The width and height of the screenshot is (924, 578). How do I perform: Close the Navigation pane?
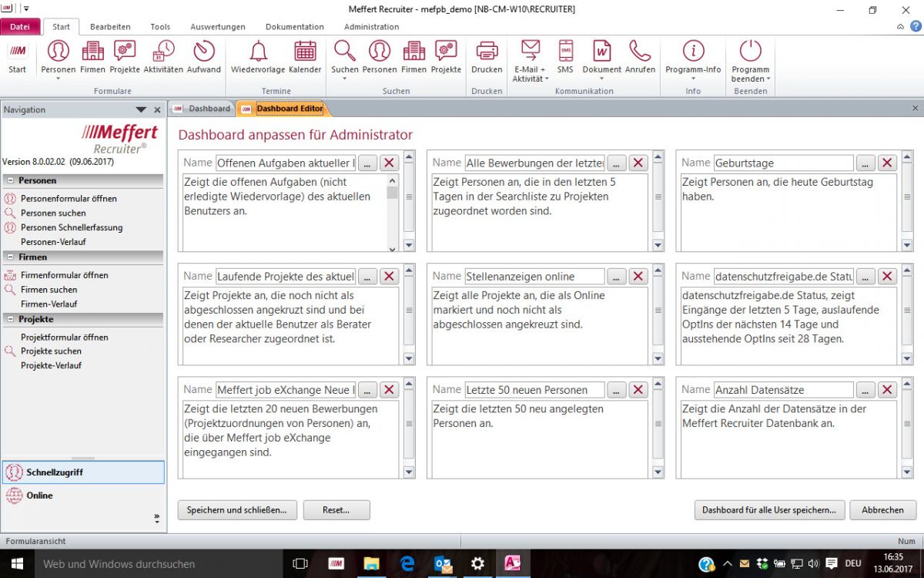pos(157,110)
